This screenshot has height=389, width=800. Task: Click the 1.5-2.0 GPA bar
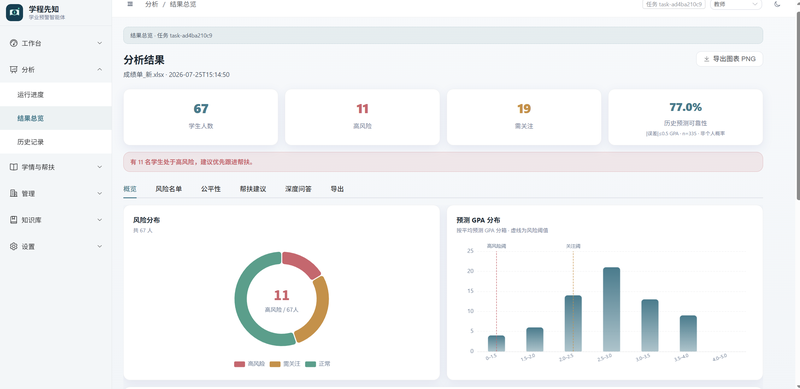535,339
